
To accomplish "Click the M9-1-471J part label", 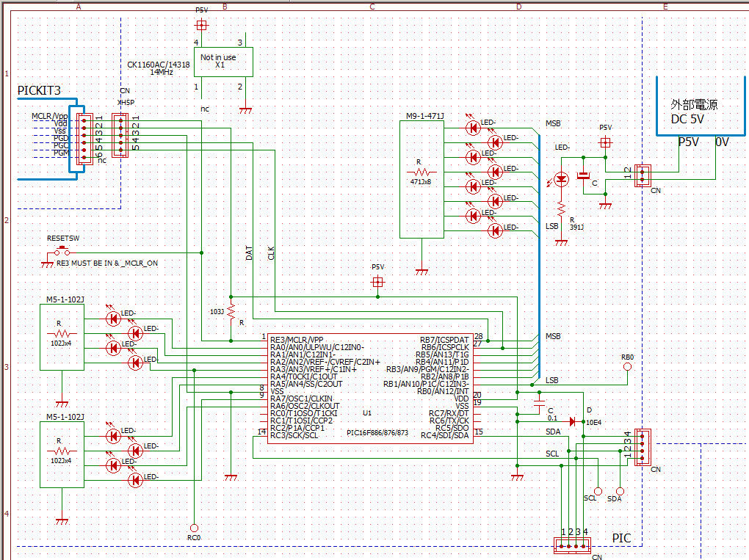I will [425, 116].
